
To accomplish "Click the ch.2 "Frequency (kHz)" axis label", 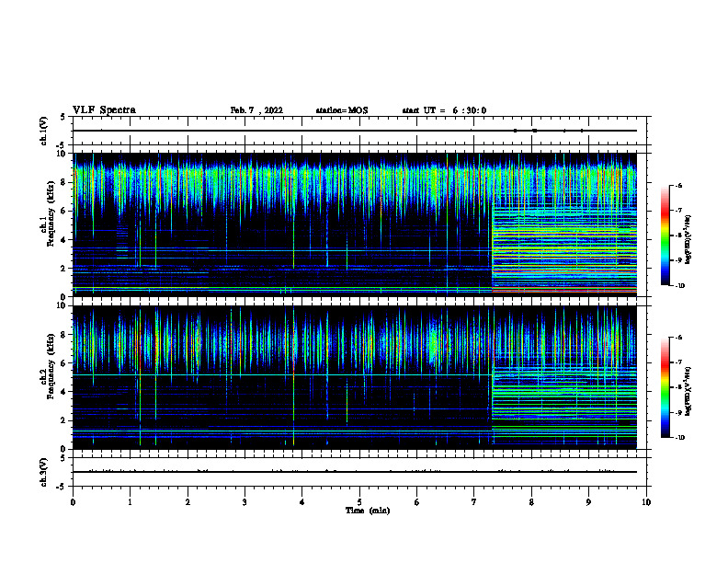I will pos(51,366).
